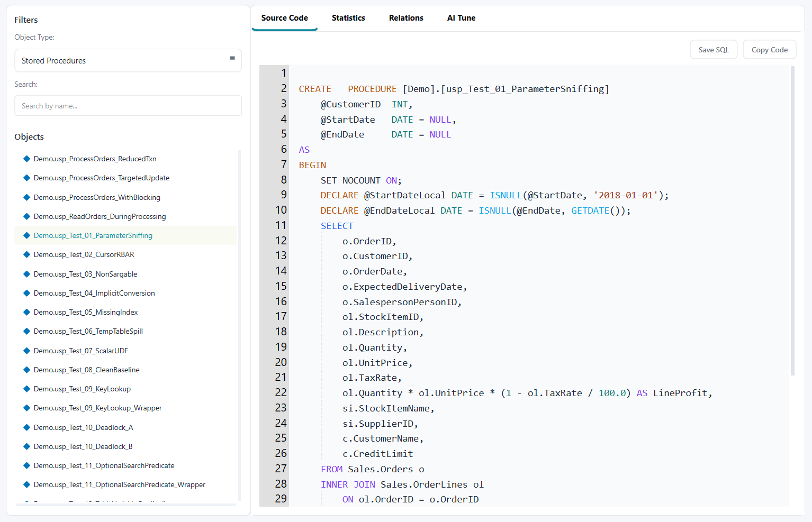Click diamond icon beside Demo.usp_Test_09_KeyLookup_Wrapper
Viewport: 812px width, 522px height.
tap(26, 408)
